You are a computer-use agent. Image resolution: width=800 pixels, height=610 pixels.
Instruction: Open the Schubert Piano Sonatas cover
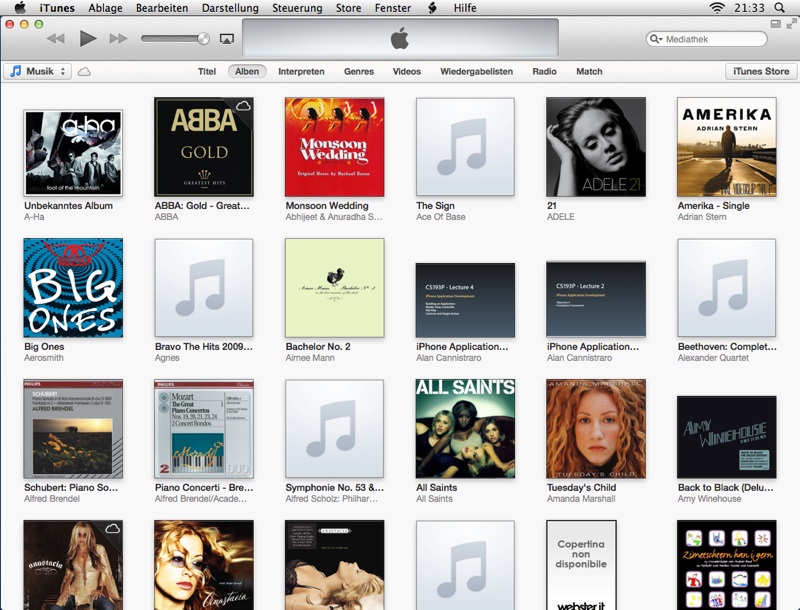click(73, 428)
